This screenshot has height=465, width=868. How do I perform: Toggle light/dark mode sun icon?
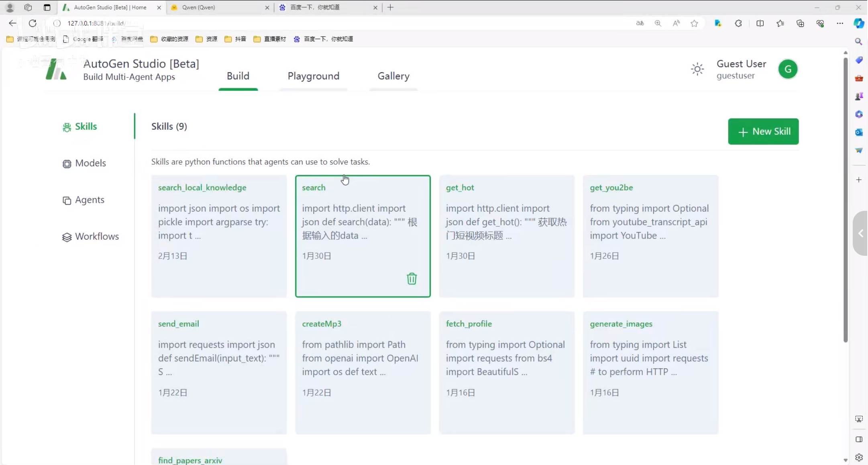[x=697, y=69]
